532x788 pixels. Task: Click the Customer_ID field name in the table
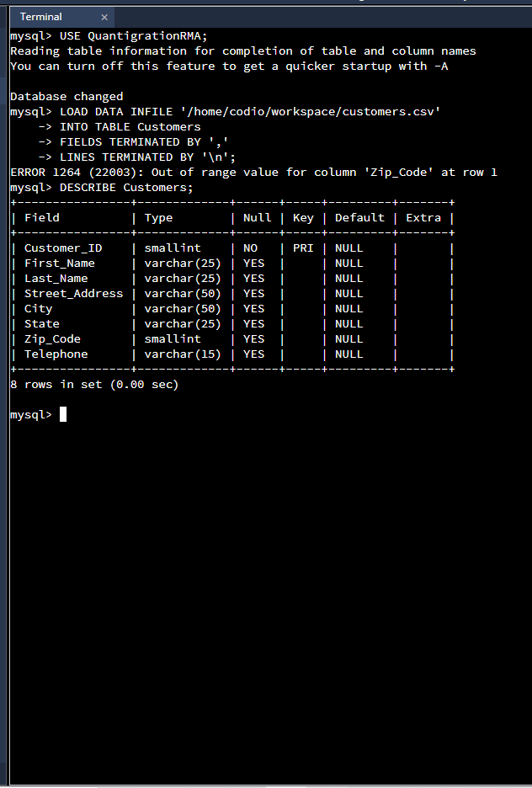(62, 248)
